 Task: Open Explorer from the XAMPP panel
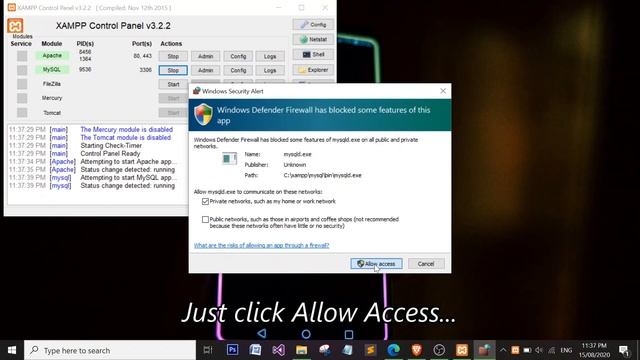[x=313, y=70]
